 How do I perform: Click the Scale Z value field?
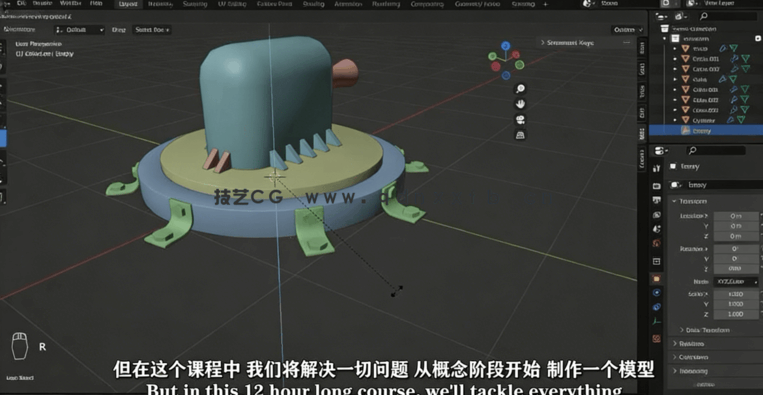pyautogui.click(x=736, y=314)
